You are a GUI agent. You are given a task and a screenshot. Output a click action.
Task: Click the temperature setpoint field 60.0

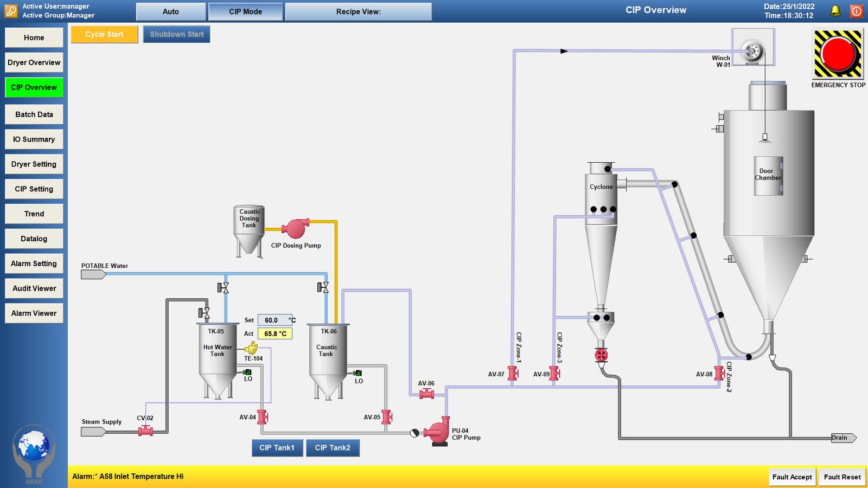[x=275, y=320]
